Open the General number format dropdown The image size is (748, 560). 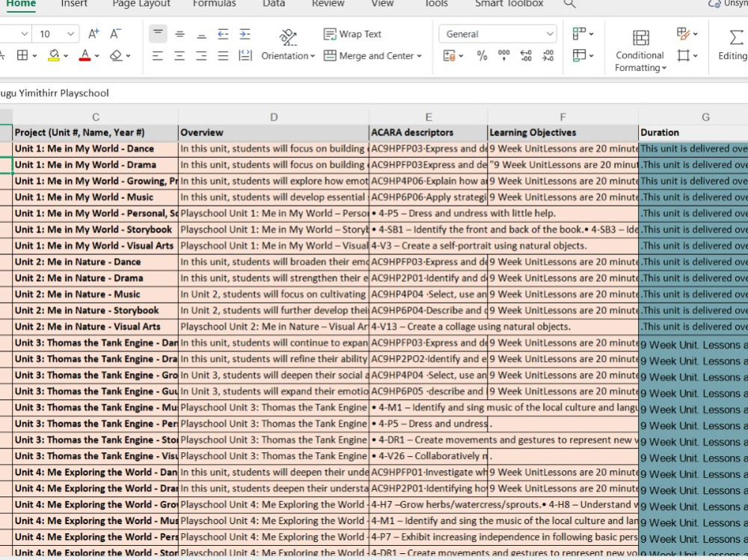point(550,34)
